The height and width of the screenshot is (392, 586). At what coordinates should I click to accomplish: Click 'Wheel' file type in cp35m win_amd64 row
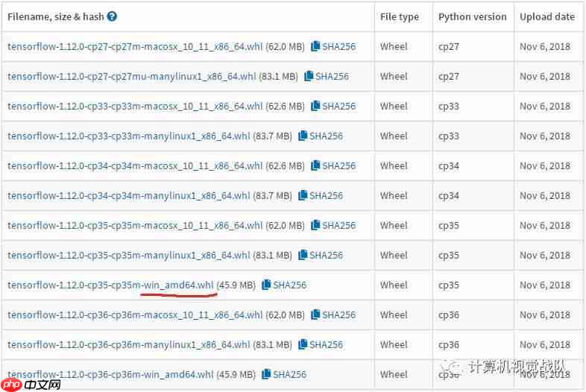pos(394,285)
